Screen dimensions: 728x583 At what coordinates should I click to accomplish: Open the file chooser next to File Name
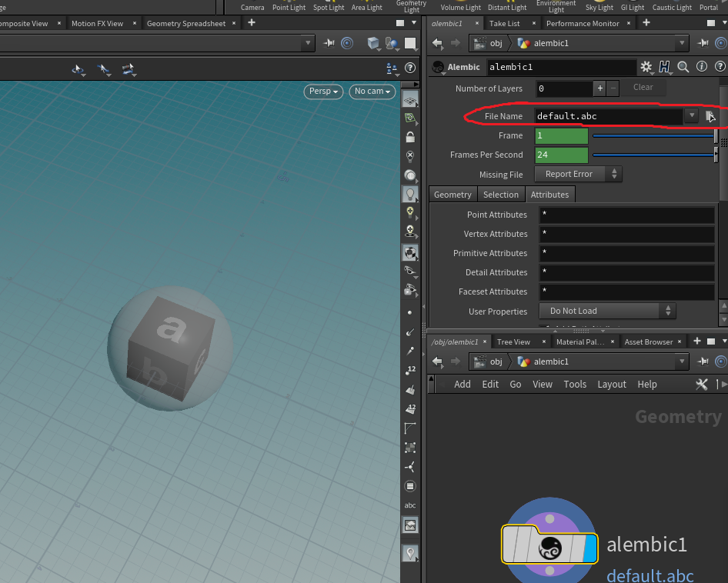pyautogui.click(x=710, y=116)
